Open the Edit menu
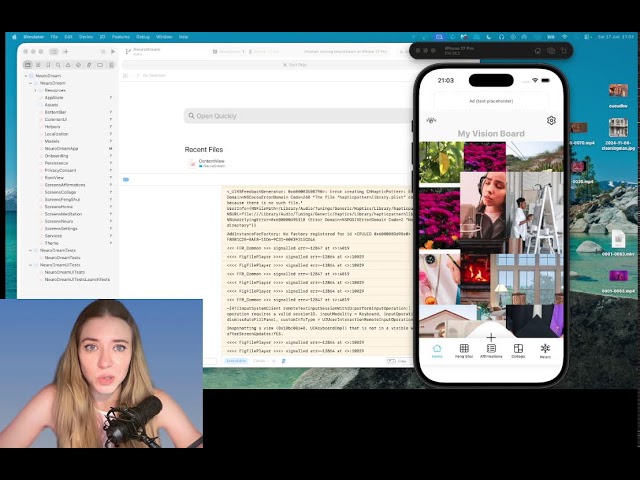Viewport: 640px width, 480px height. coord(68,37)
